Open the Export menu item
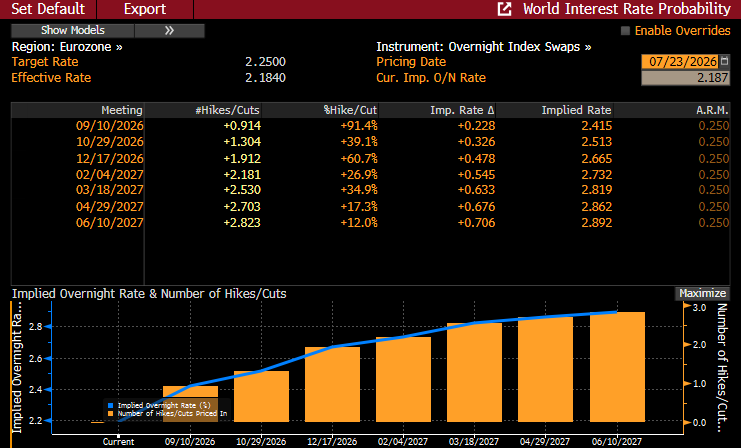The height and width of the screenshot is (448, 741). point(145,9)
